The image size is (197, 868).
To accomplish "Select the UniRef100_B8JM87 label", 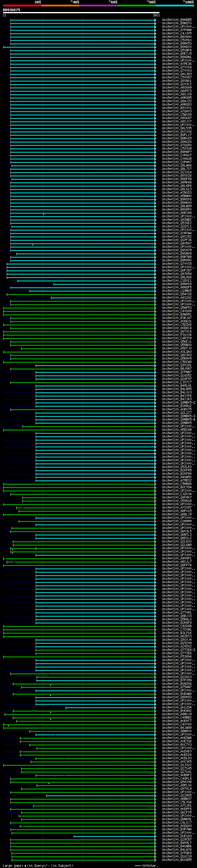I will tap(177, 369).
